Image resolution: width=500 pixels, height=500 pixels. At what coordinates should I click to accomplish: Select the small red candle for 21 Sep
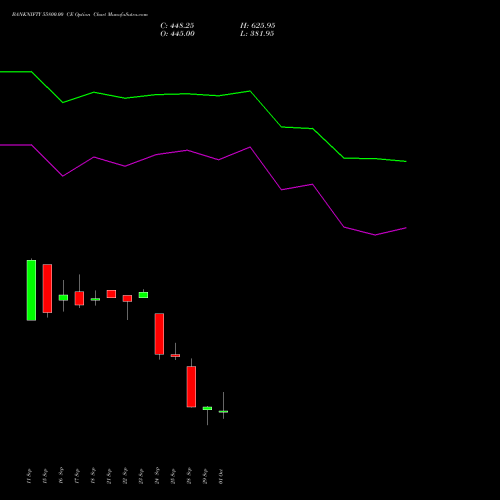click(111, 294)
